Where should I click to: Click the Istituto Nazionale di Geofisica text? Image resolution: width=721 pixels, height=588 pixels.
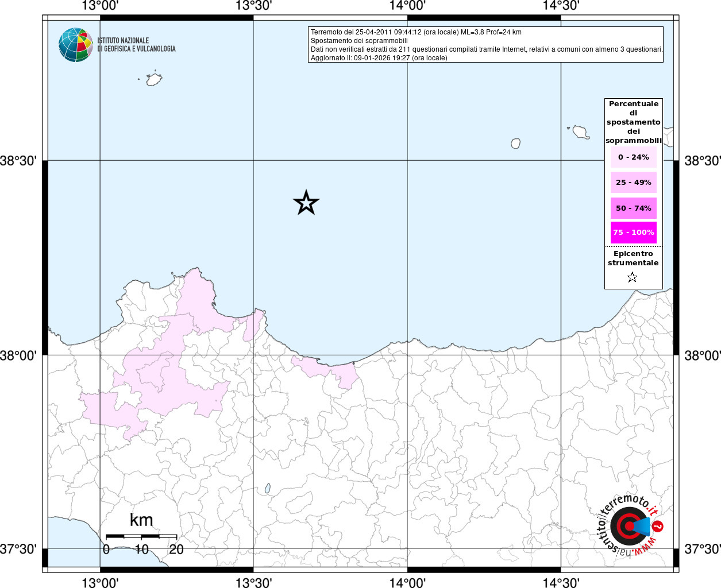coord(136,45)
